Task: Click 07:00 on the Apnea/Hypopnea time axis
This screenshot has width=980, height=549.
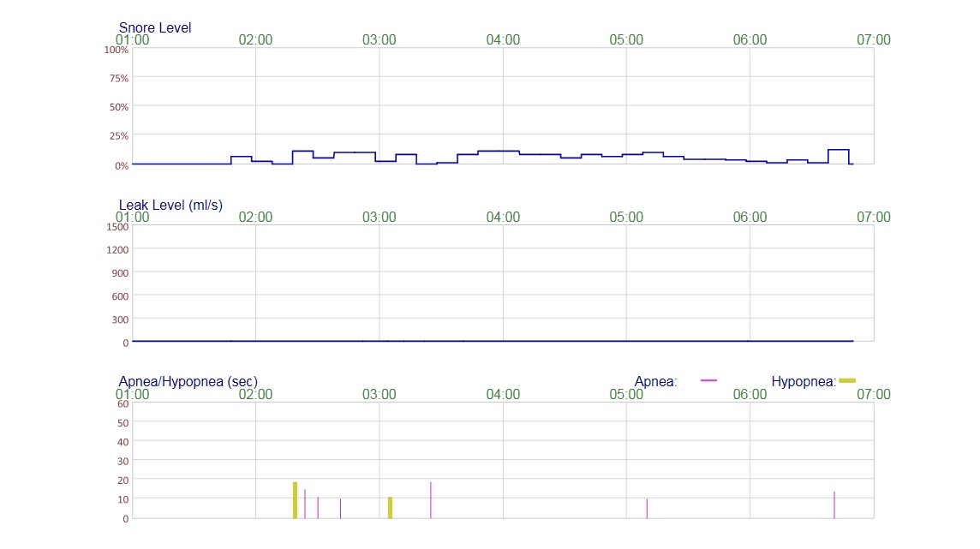Action: (x=874, y=395)
